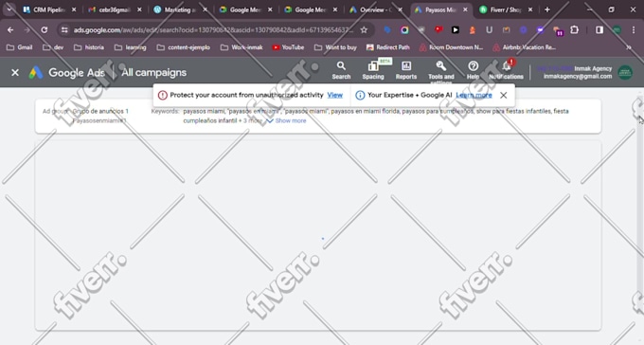Close the Payasos Miami tab
Screen dimensions: 644x345
[465, 9]
